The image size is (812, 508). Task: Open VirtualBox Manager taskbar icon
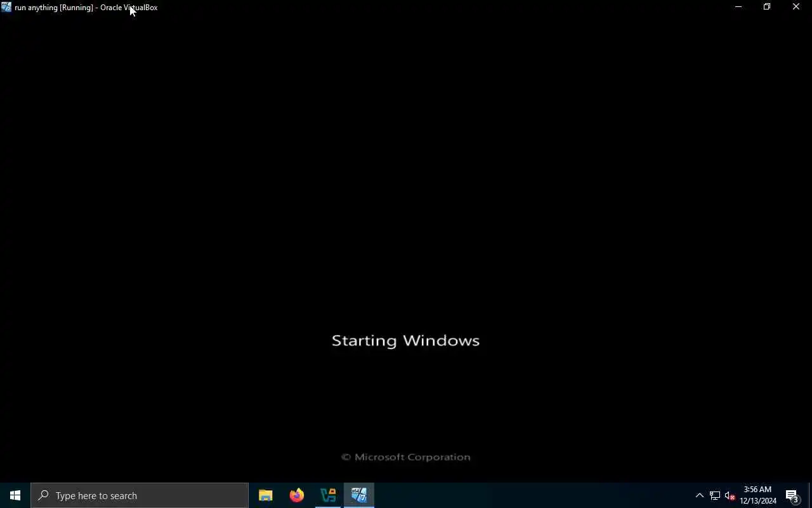pos(328,495)
